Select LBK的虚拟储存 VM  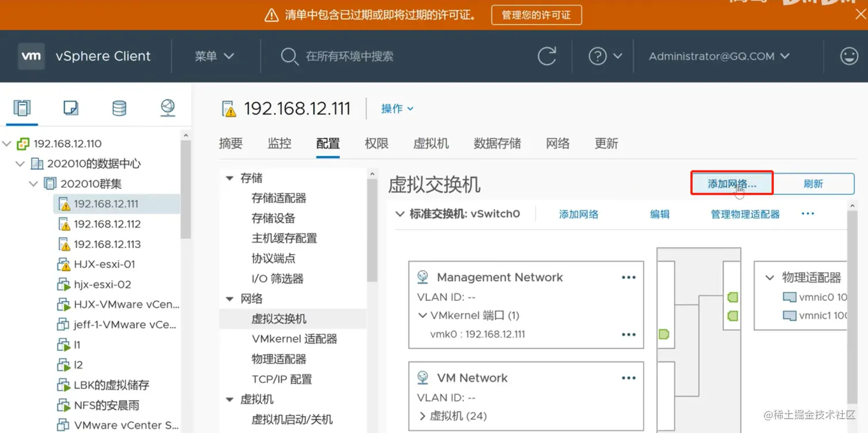(x=111, y=385)
